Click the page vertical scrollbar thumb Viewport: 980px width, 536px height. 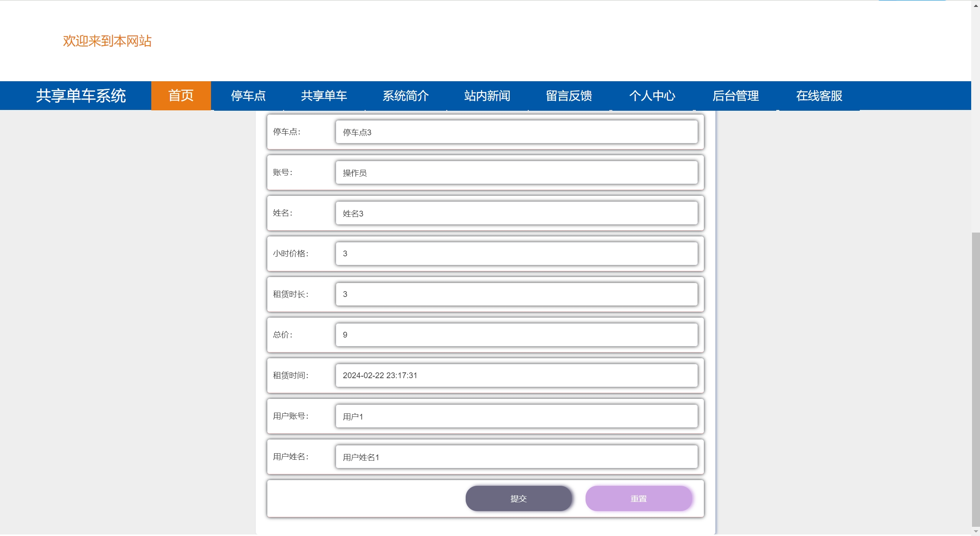click(x=975, y=379)
